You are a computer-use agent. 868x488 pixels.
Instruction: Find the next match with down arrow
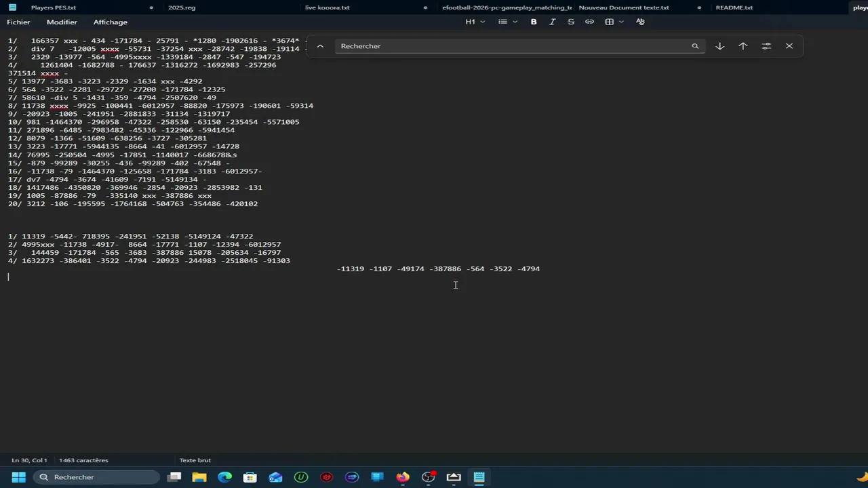click(720, 46)
